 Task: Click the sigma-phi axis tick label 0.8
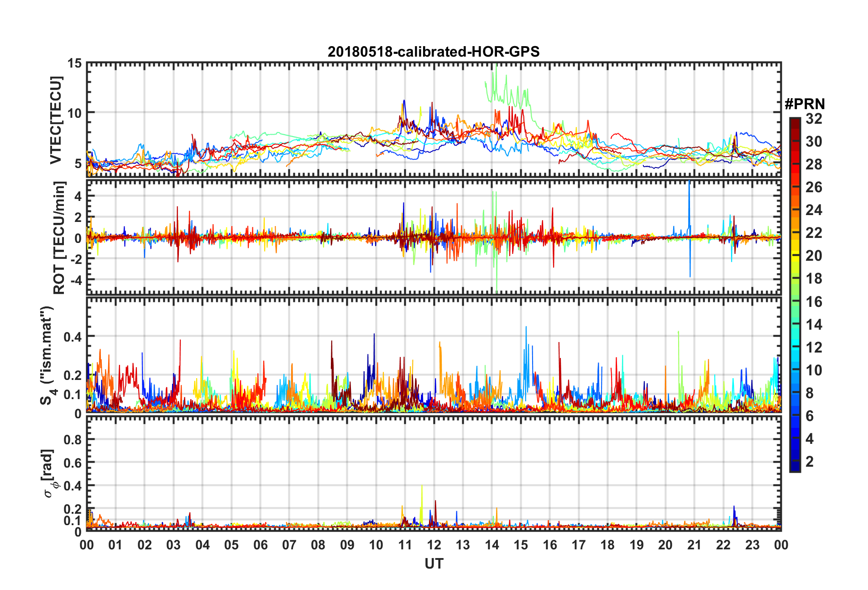[73, 440]
